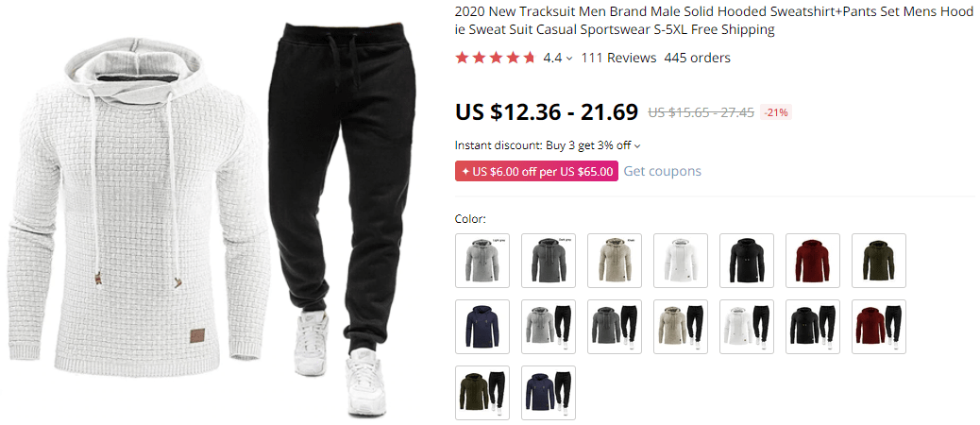The width and height of the screenshot is (980, 425).
Task: Expand the 4.4 rating breakdown dropdown
Action: (x=557, y=59)
